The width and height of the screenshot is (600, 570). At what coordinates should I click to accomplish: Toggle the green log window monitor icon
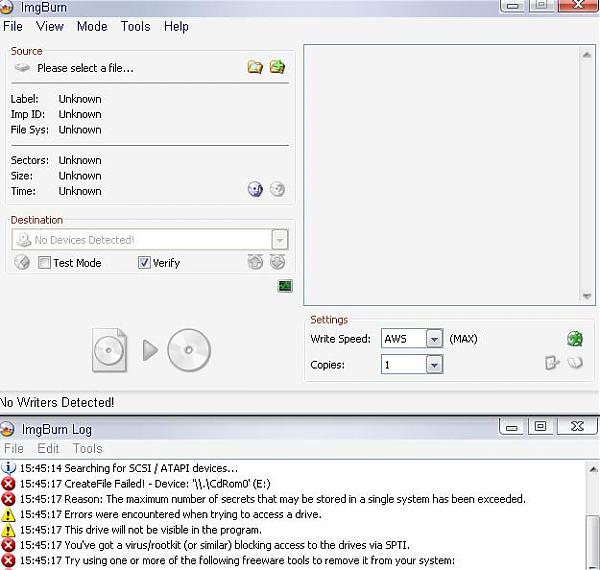285,286
